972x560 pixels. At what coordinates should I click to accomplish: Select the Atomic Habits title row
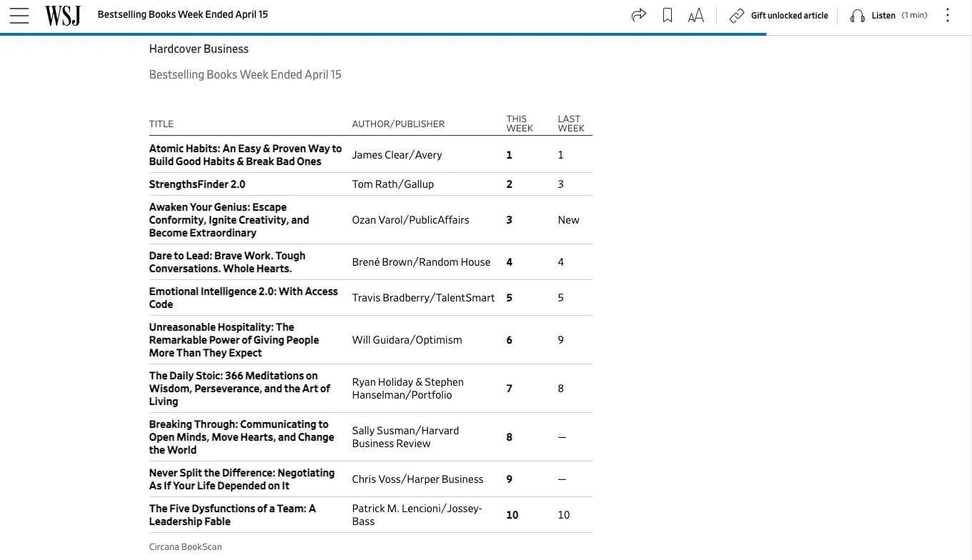click(x=245, y=155)
